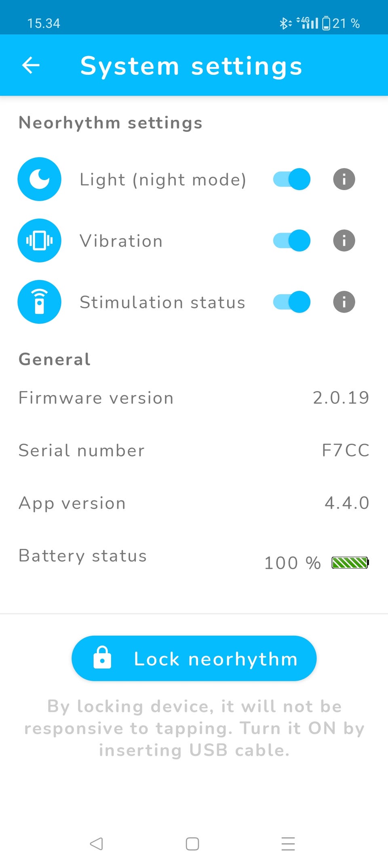Disable the Light (night mode) switch
Viewport: 388px width, 868px height.
291,179
